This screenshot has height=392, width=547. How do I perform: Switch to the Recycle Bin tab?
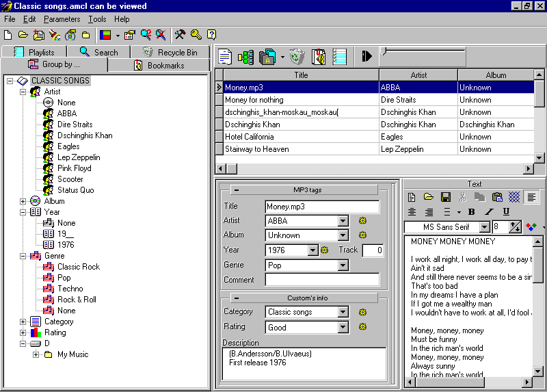point(170,53)
